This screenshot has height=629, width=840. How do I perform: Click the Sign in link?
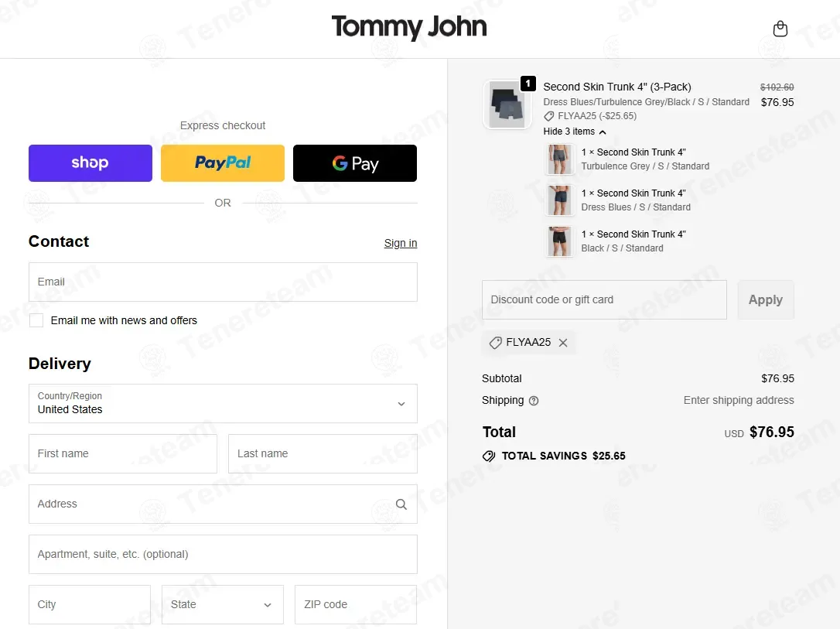coord(400,243)
